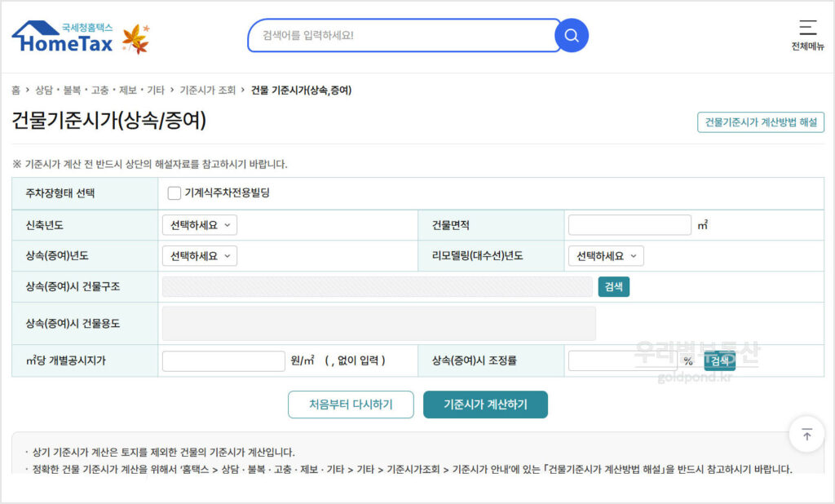Click 기준시가 계산하기 button
Image resolution: width=835 pixels, height=504 pixels.
tap(485, 405)
